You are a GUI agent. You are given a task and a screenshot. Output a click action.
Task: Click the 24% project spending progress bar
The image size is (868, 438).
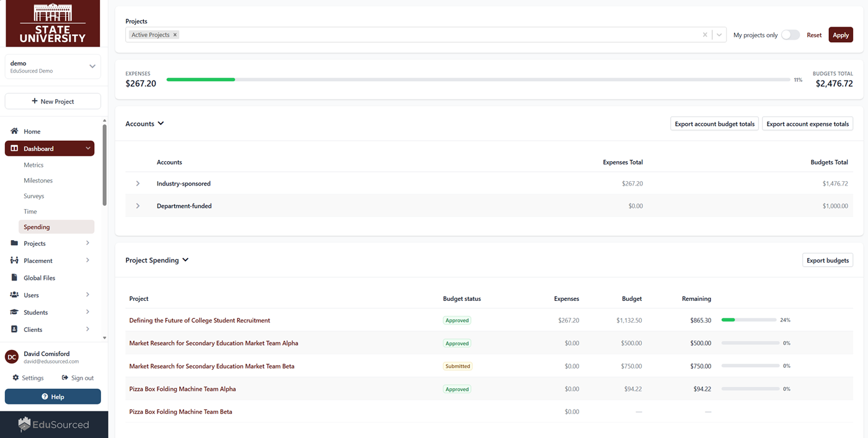point(750,320)
